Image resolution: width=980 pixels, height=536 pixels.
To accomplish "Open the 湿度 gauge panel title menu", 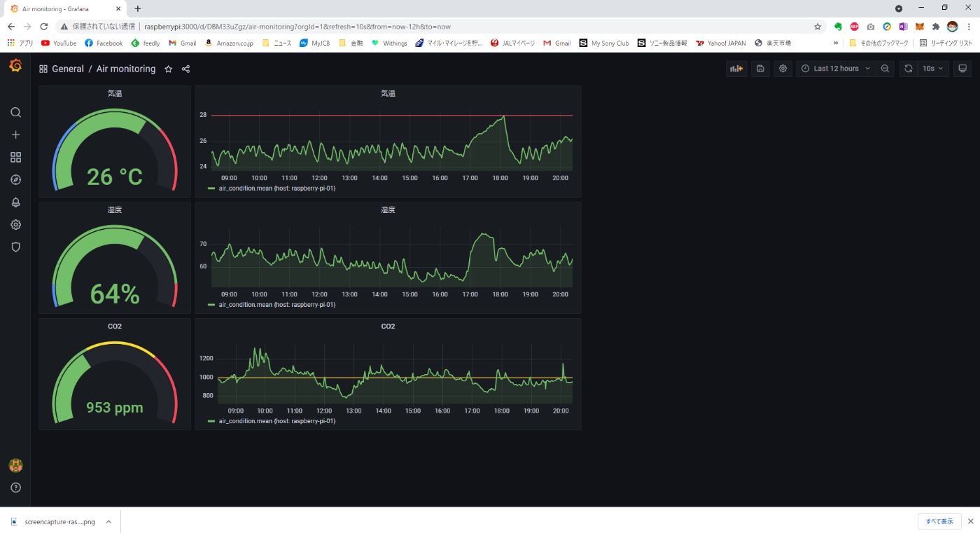I will click(115, 209).
